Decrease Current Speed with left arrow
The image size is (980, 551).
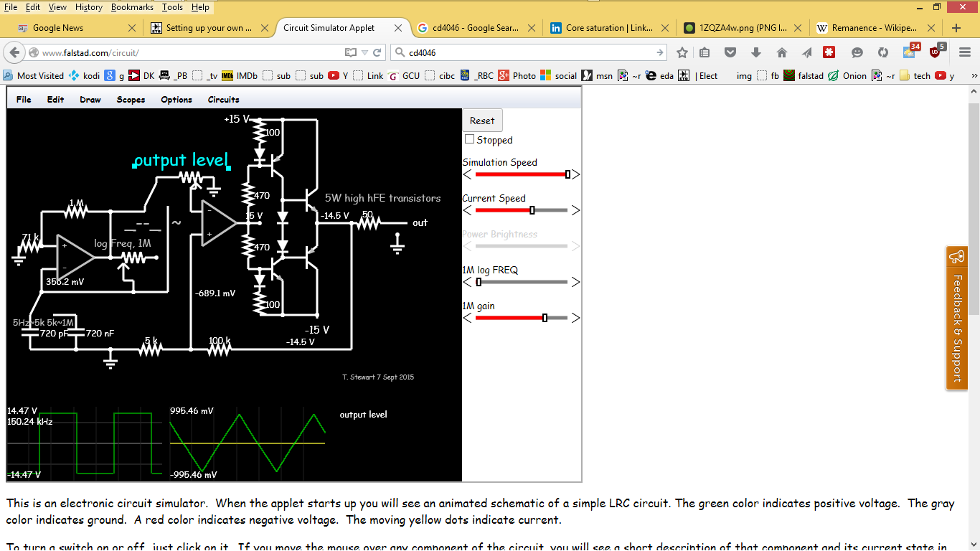coord(467,210)
